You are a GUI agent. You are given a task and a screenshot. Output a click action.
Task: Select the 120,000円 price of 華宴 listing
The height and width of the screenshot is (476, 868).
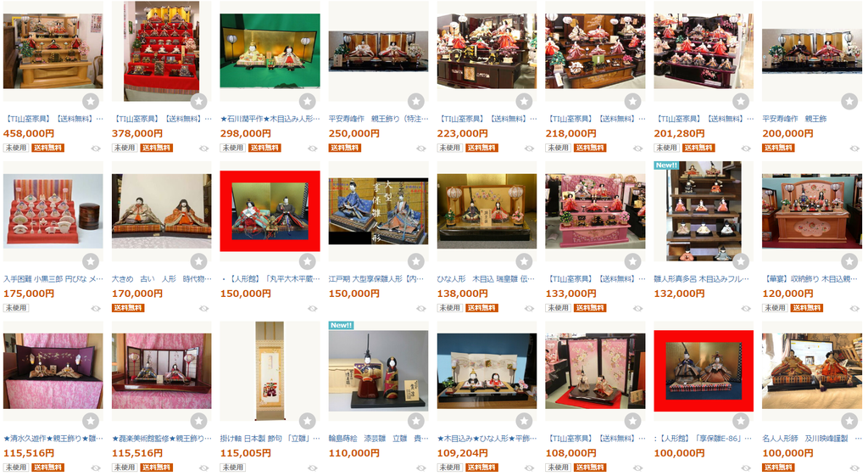787,294
